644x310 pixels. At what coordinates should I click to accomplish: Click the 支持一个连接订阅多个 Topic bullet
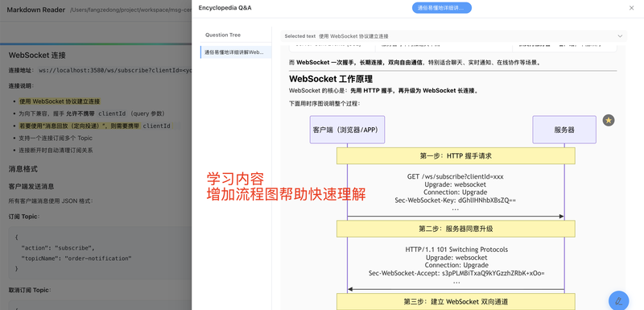(x=56, y=138)
